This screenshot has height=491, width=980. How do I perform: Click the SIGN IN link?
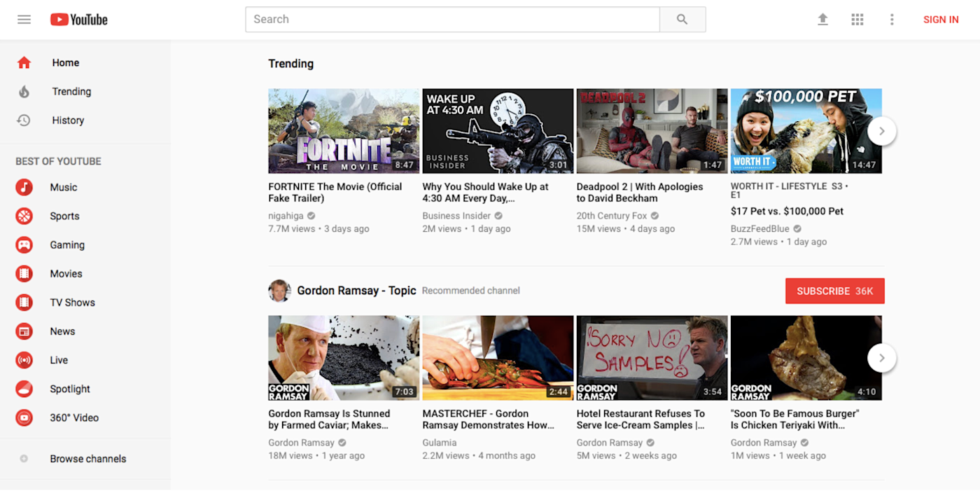click(x=941, y=20)
